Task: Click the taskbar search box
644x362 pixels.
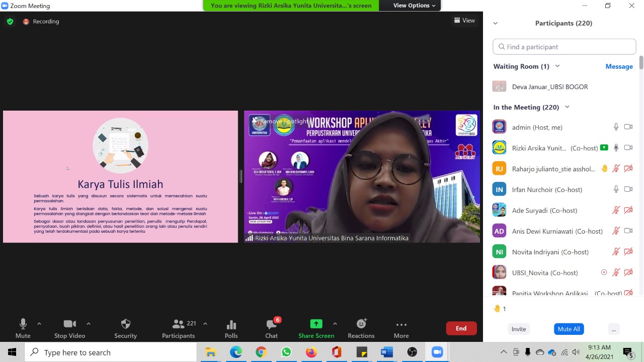Action: (x=111, y=352)
